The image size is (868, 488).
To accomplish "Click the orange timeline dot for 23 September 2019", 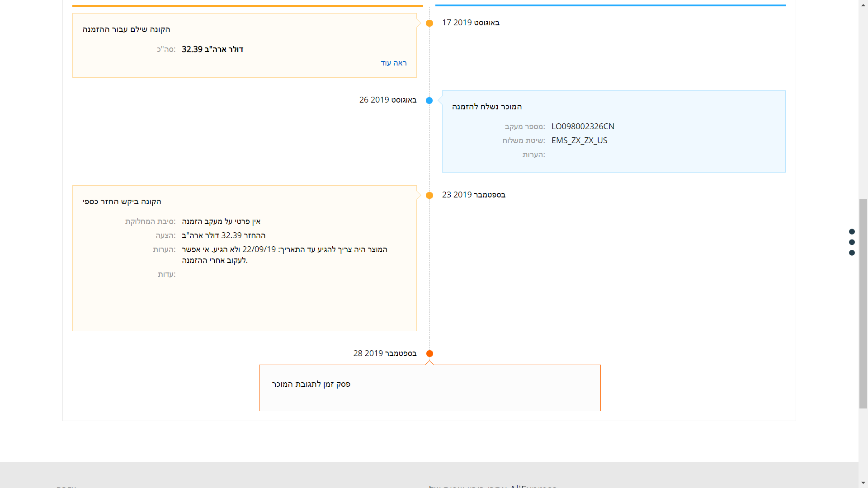I will click(429, 195).
